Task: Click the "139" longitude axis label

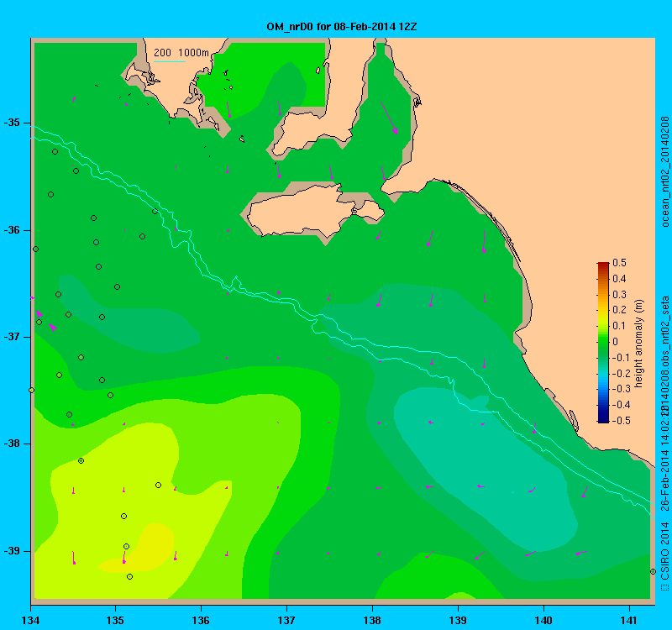Action: coord(458,620)
